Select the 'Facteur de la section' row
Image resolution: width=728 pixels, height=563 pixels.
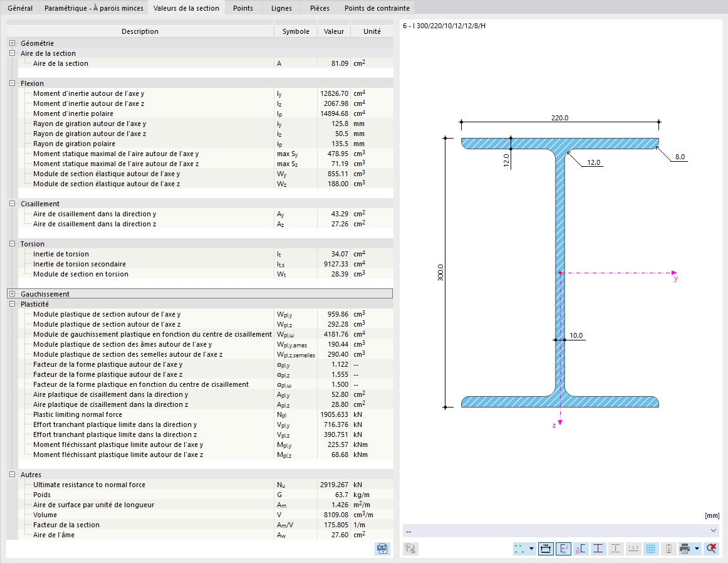205,525
